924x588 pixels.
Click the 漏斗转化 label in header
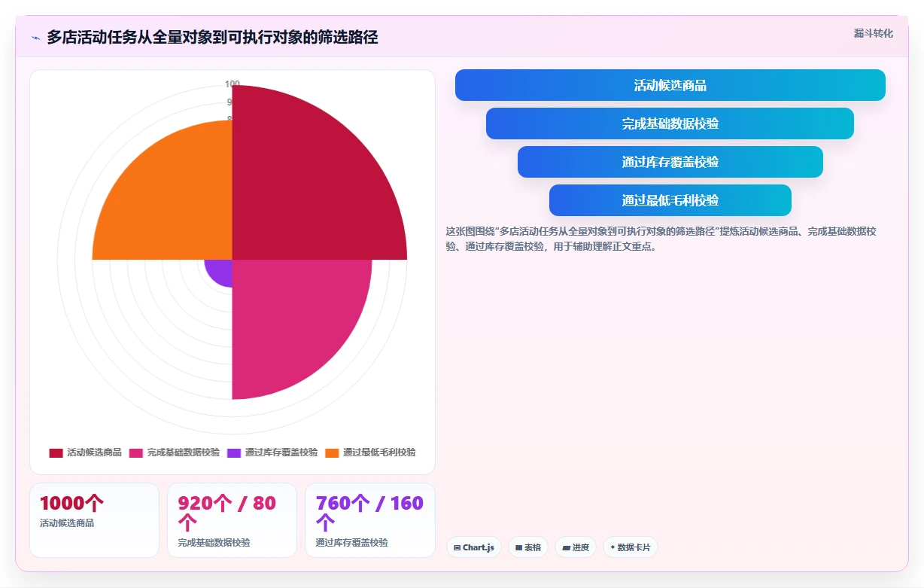[874, 33]
